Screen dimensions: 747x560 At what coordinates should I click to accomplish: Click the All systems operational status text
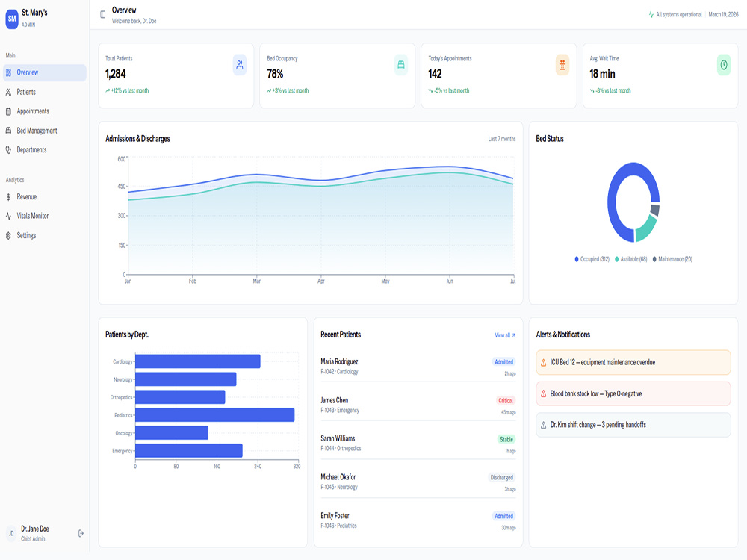pyautogui.click(x=679, y=15)
